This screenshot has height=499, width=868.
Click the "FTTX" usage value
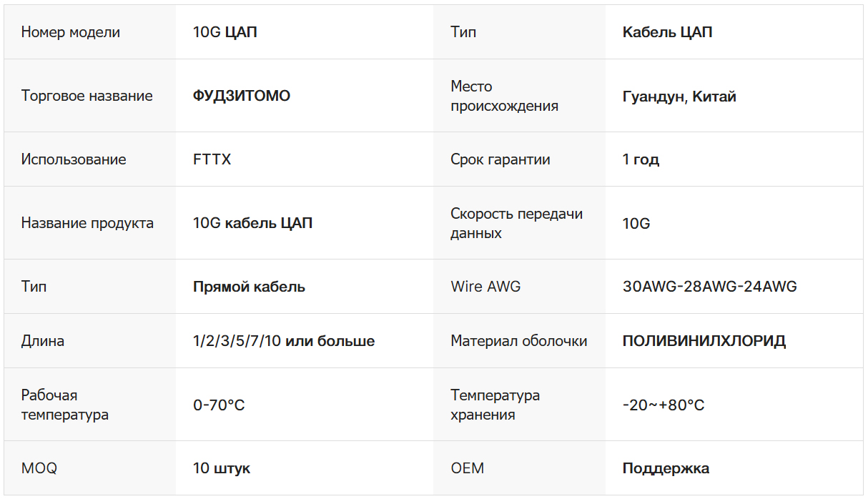coord(212,159)
